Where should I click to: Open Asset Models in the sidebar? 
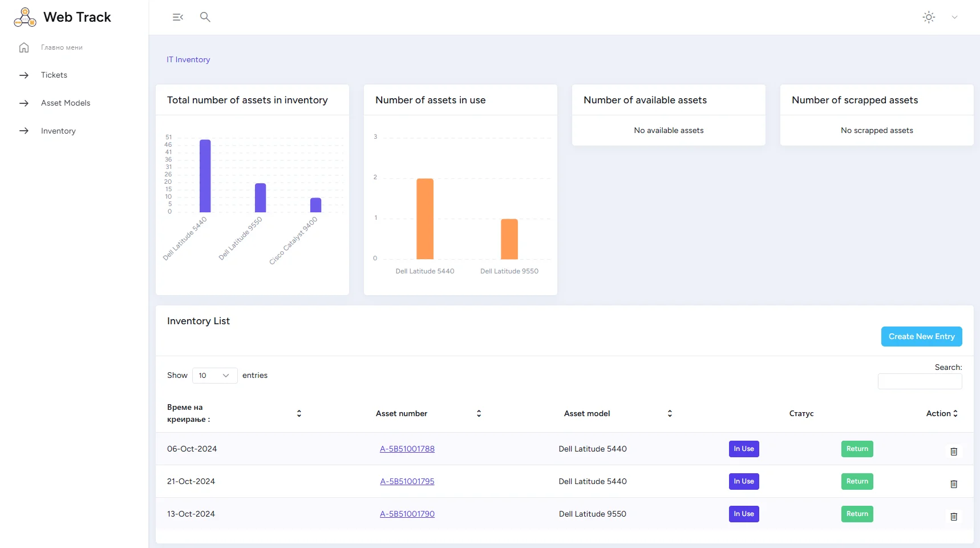coord(65,103)
